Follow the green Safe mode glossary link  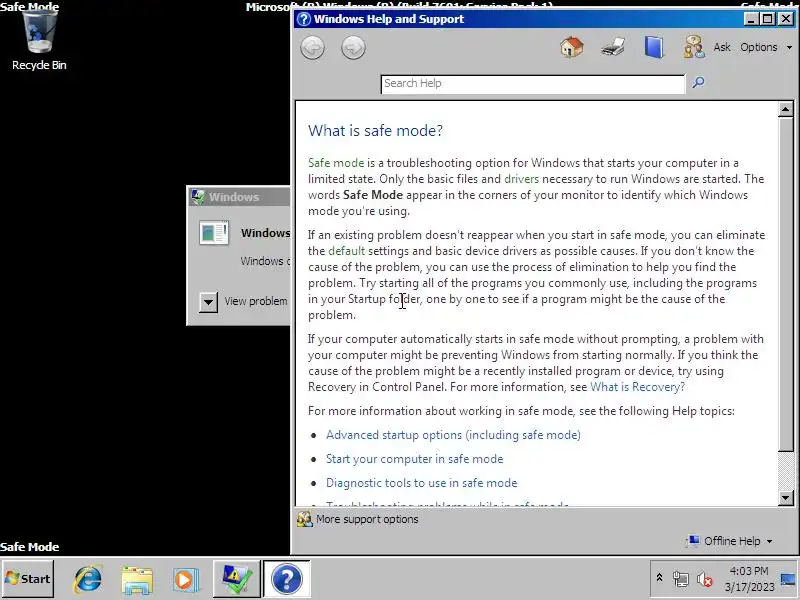click(336, 163)
